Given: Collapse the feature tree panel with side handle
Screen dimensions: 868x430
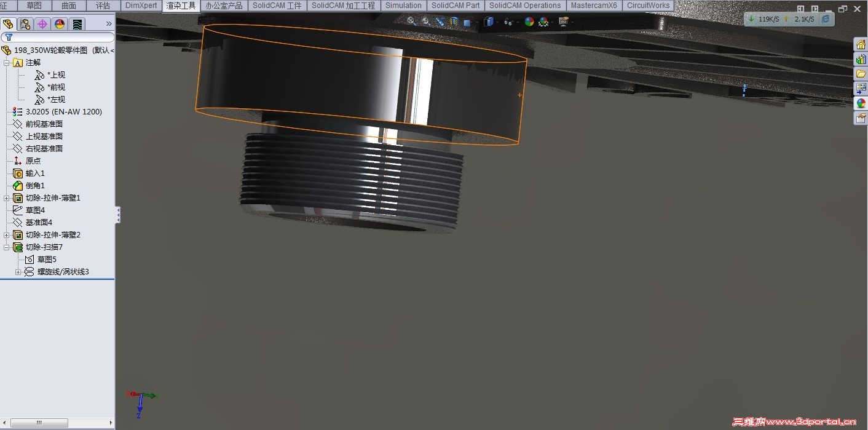Looking at the screenshot, I should click(x=118, y=215).
